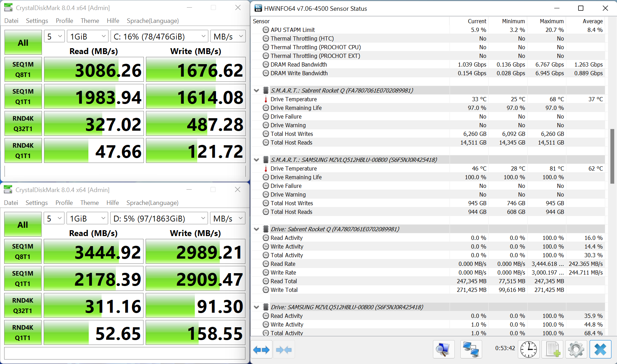Click the Average column header in HWiNFO
This screenshot has height=364, width=617.
pos(593,21)
